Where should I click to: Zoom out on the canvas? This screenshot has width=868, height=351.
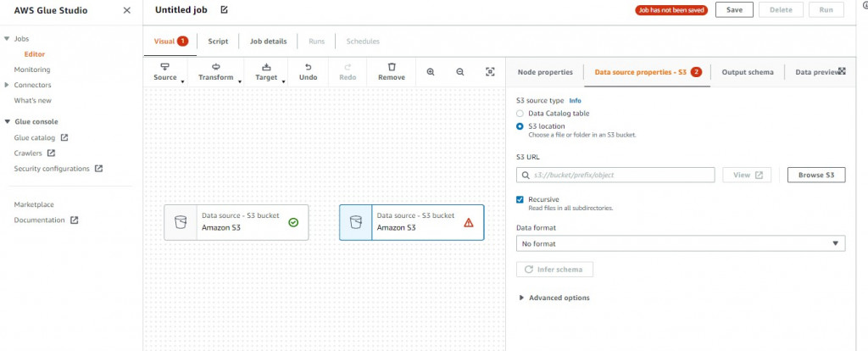[460, 72]
